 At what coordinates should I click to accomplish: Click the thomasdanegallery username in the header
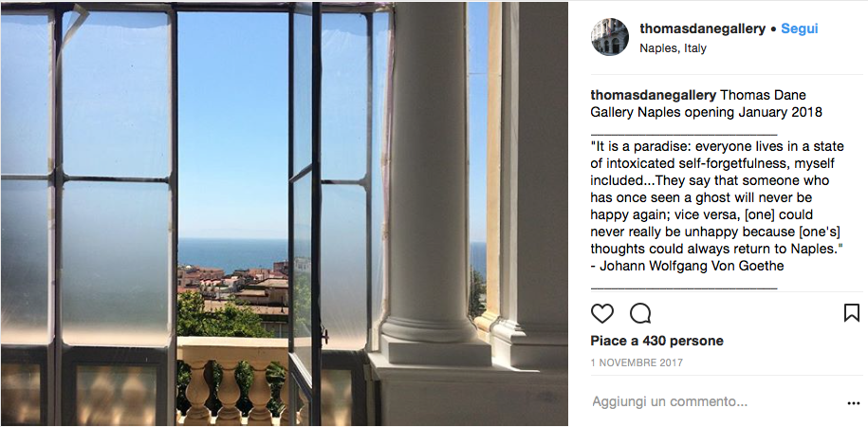coord(702,29)
